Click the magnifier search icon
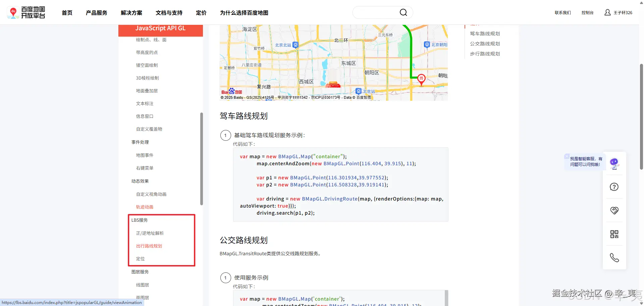 (403, 12)
